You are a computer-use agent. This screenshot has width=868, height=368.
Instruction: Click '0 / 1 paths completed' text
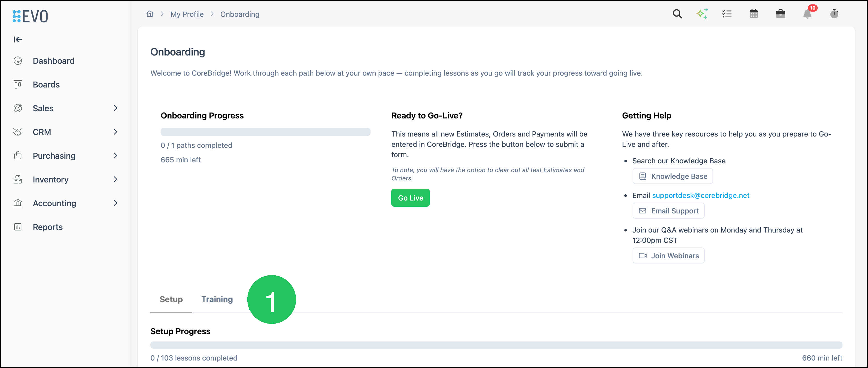196,145
